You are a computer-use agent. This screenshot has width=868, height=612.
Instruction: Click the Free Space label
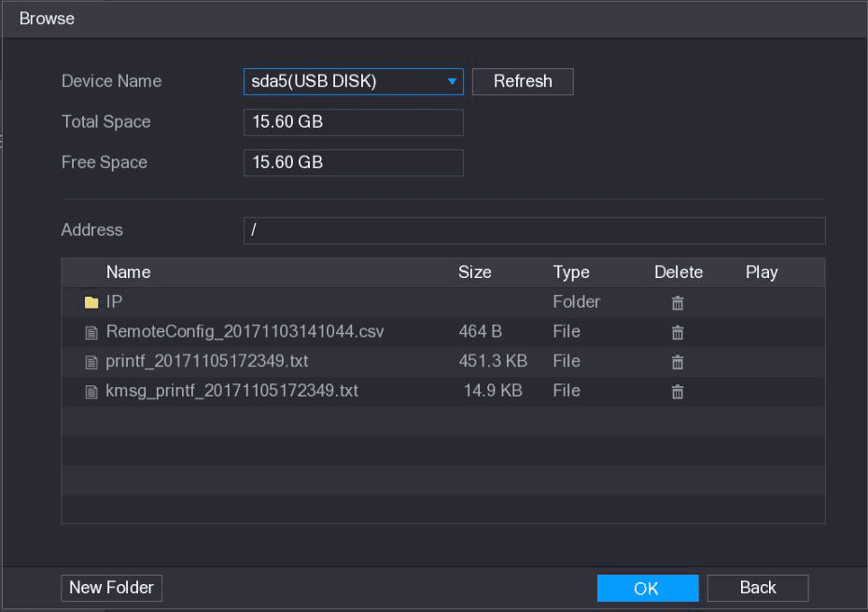pyautogui.click(x=105, y=162)
